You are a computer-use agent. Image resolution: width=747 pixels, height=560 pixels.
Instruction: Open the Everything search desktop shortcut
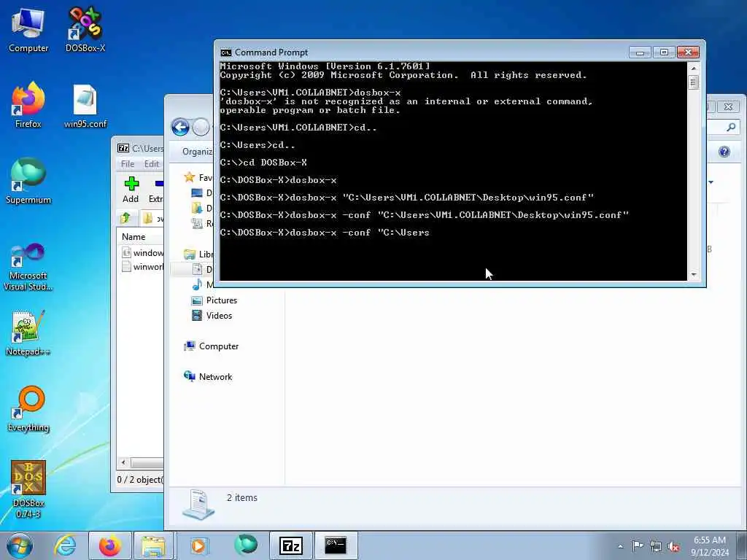tap(28, 409)
